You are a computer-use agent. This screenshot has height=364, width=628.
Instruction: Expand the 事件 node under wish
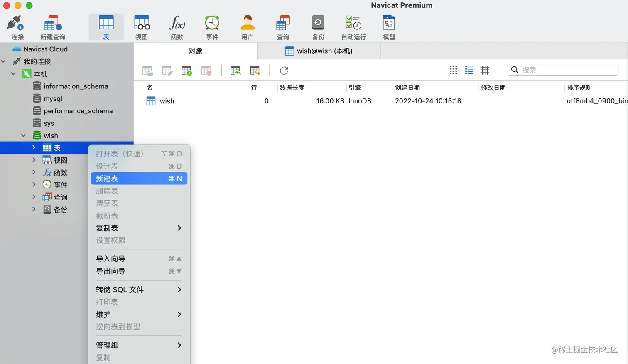(34, 185)
